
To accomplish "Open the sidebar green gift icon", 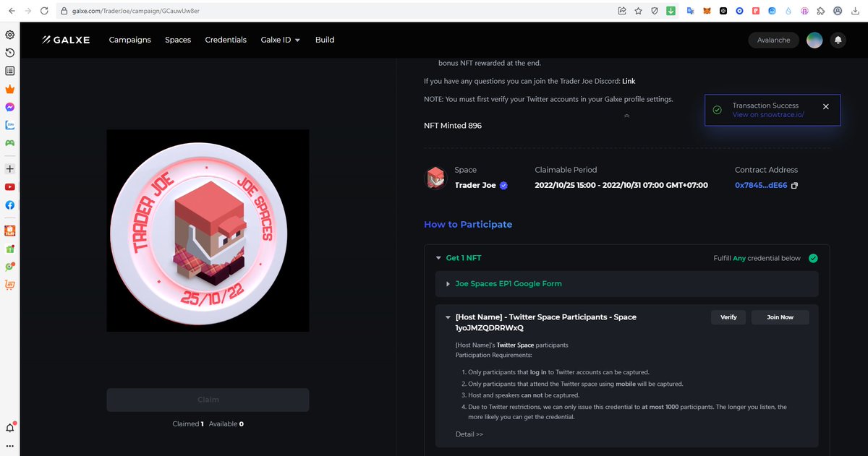I will coord(10,249).
